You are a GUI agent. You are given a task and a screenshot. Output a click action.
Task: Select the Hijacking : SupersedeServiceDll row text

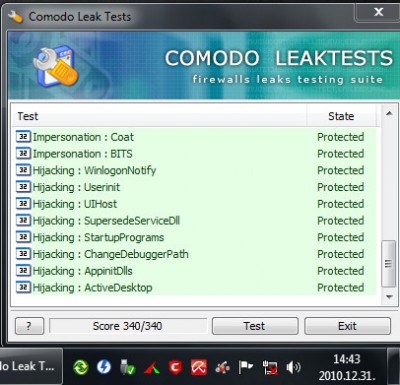click(x=106, y=220)
